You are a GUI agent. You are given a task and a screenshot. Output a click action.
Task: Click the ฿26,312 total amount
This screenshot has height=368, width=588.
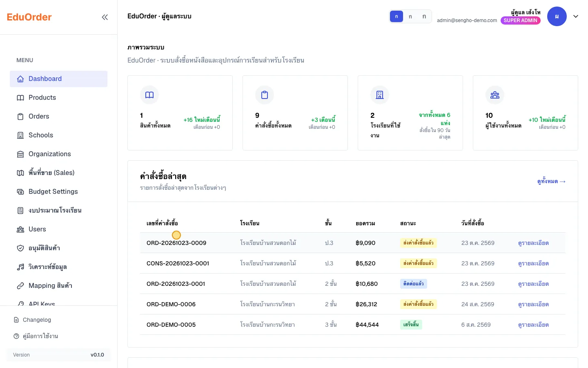[366, 304]
